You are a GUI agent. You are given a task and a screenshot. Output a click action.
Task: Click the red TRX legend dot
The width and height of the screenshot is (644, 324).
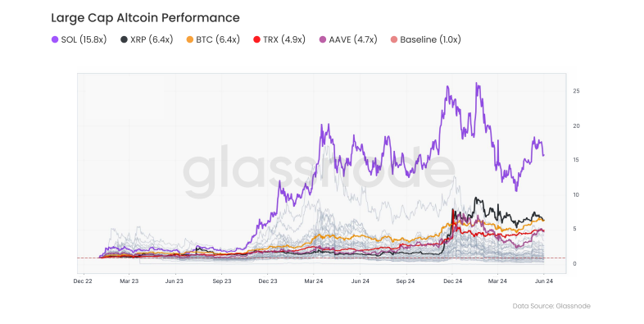tap(257, 39)
